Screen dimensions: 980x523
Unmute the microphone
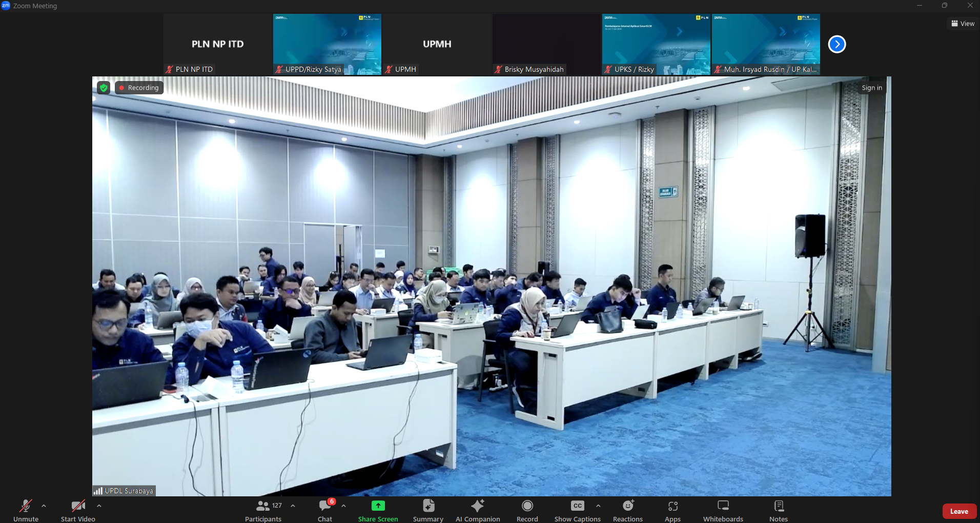[26, 511]
